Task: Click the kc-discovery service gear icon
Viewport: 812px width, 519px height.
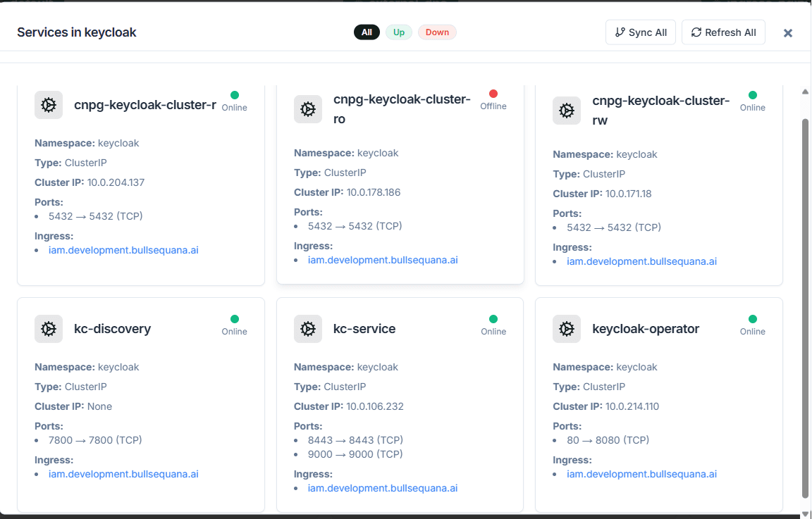Action: tap(49, 329)
